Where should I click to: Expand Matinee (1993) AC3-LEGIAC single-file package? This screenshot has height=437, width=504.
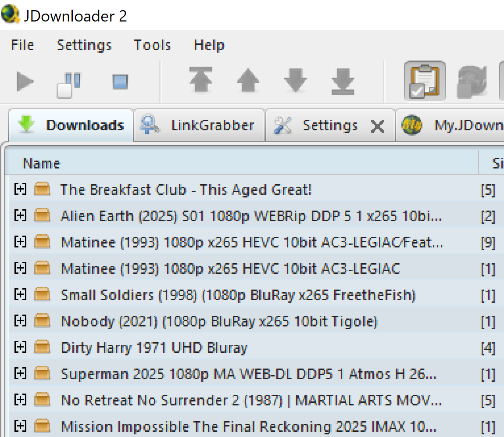(20, 268)
